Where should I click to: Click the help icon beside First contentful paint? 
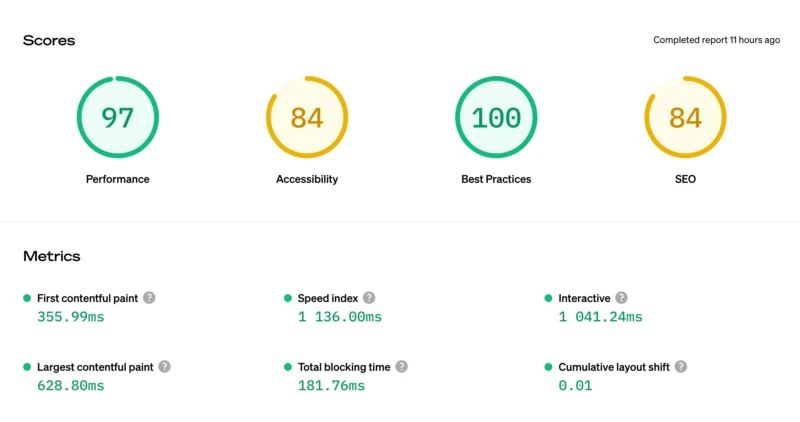tap(149, 298)
